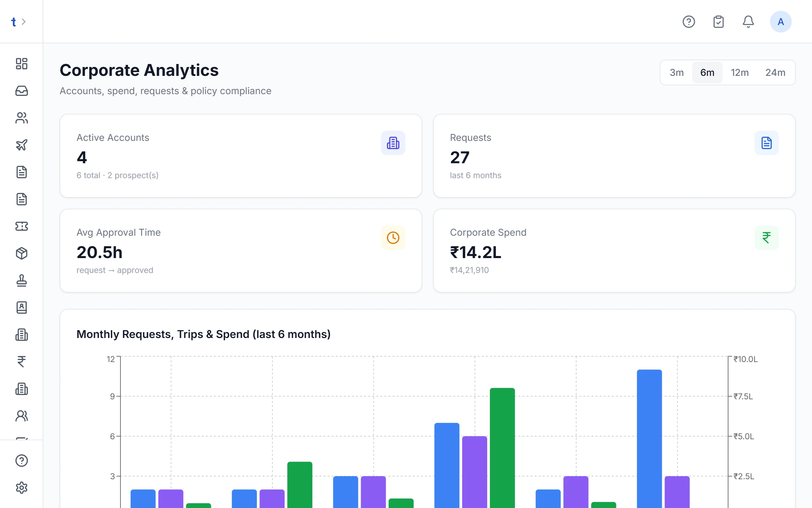812x508 pixels.
Task: Expand sidebar with chevron next to logo
Action: [x=24, y=22]
